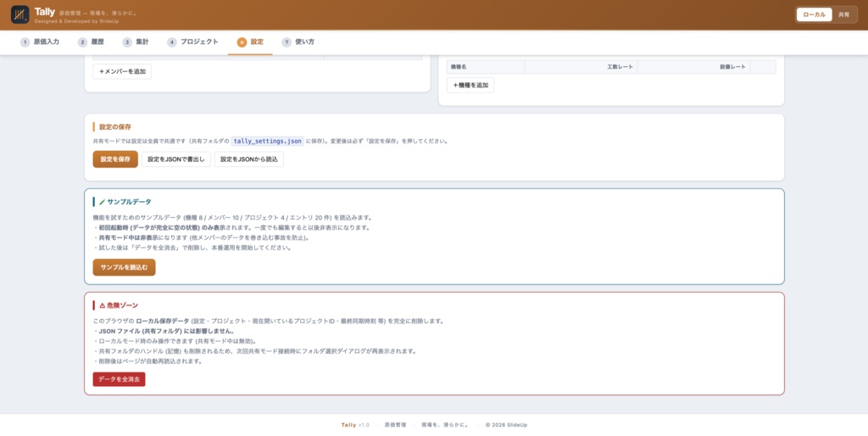Click the © 2026 SlideUp footer text
This screenshot has width=868, height=436.
point(507,425)
